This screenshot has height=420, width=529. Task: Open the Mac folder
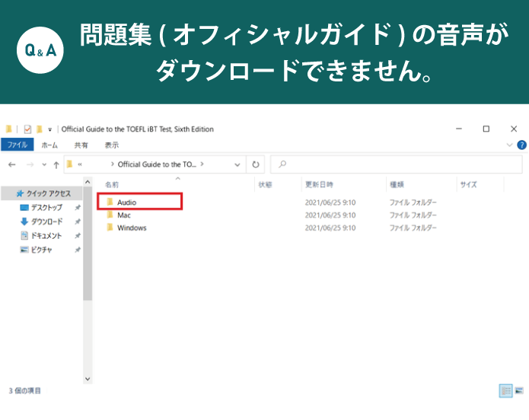tap(123, 215)
